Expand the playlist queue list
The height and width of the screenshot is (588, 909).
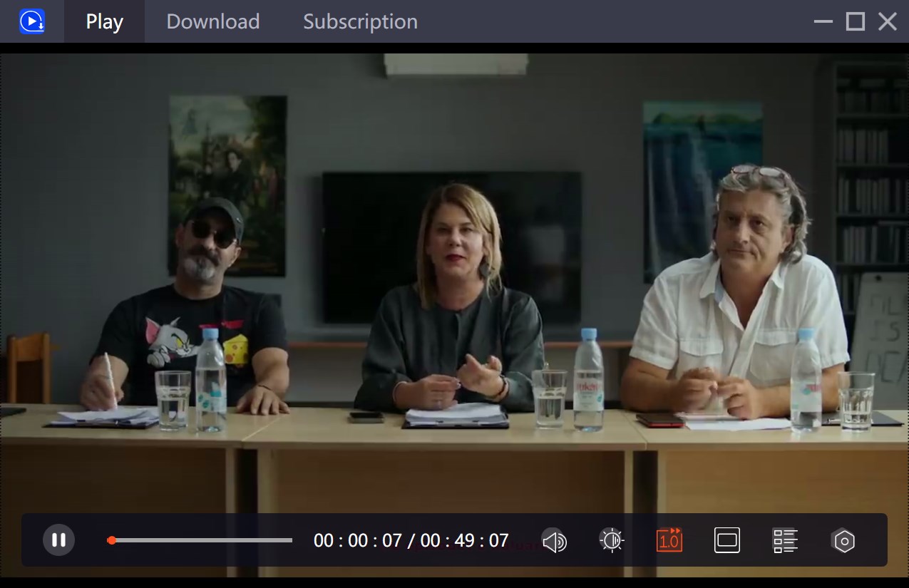(784, 540)
